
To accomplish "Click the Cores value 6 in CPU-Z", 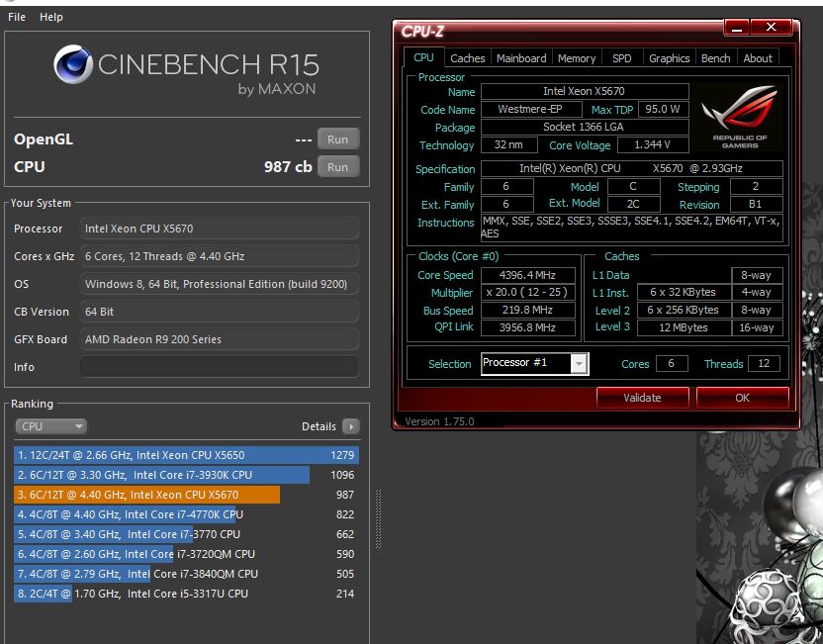I will [x=672, y=363].
